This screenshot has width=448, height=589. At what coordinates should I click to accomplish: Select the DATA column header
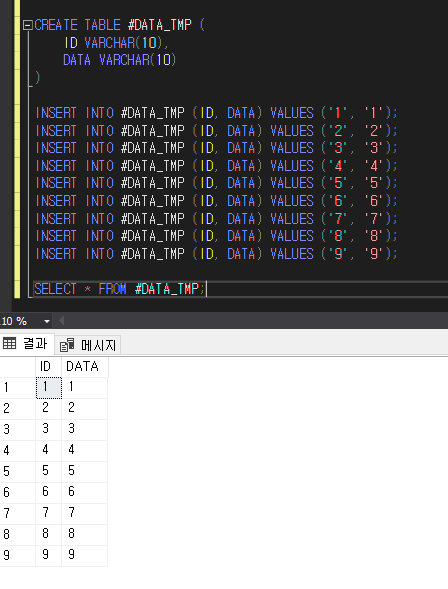[84, 367]
